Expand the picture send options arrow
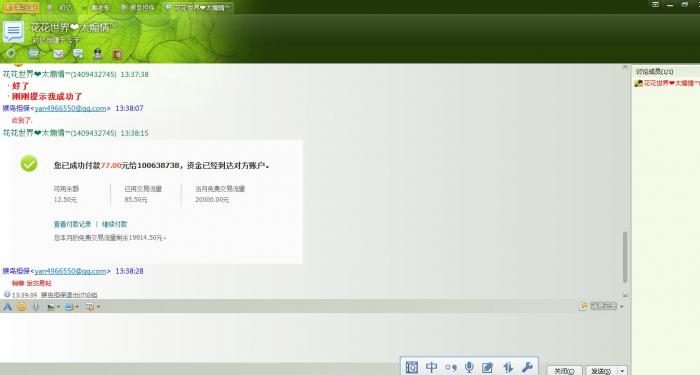The width and height of the screenshot is (700, 375). [58, 307]
